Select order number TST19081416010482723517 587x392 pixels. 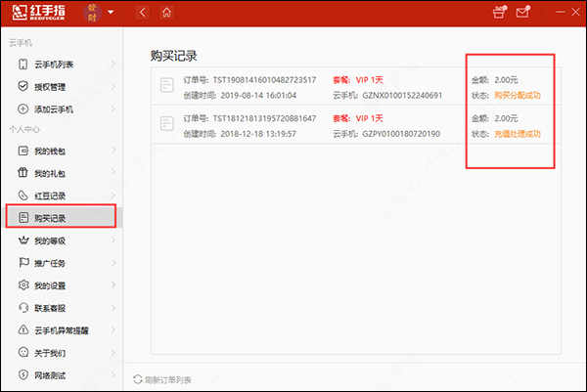point(265,80)
